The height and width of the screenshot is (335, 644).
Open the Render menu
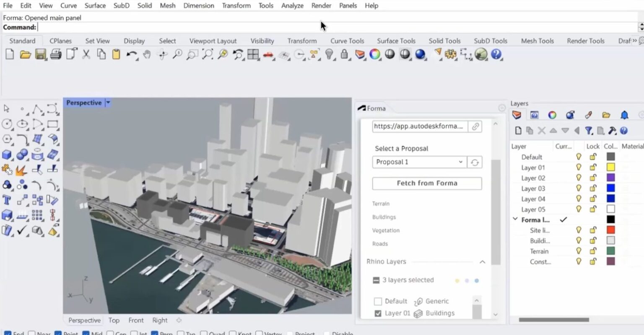point(321,5)
